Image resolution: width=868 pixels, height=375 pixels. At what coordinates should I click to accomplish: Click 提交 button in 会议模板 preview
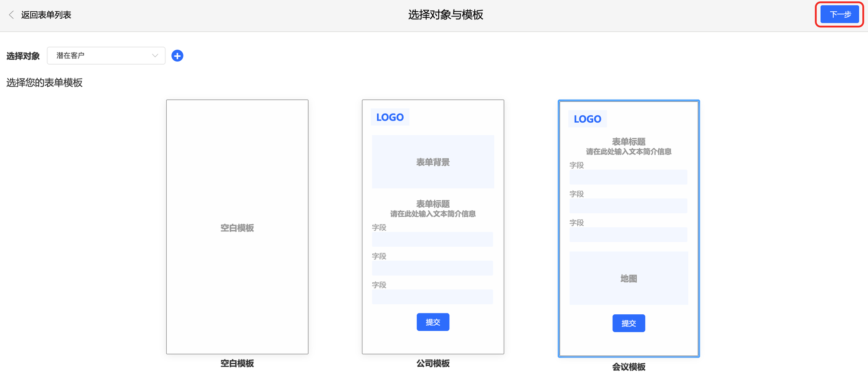[628, 323]
